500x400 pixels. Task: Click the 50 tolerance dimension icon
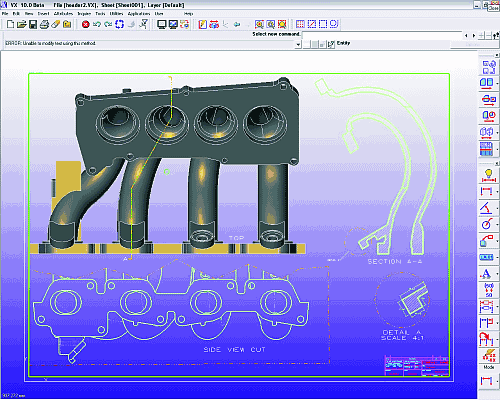[489, 290]
